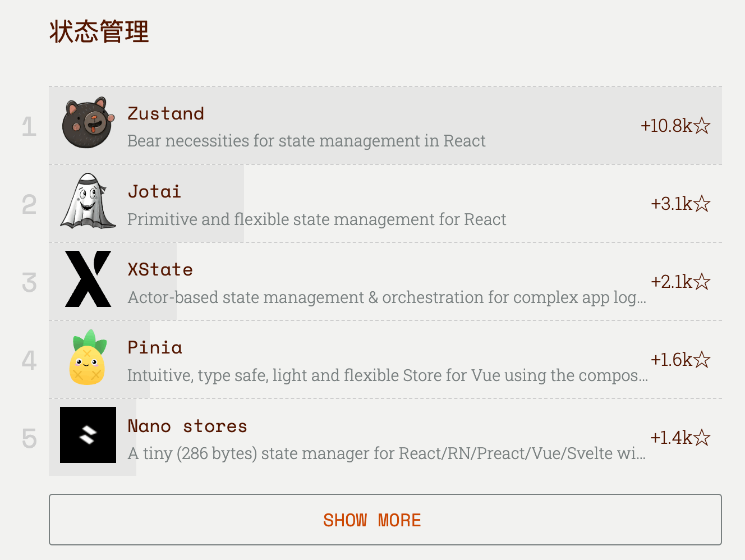
Task: Click the Pinia pineapple logo
Action: click(88, 357)
